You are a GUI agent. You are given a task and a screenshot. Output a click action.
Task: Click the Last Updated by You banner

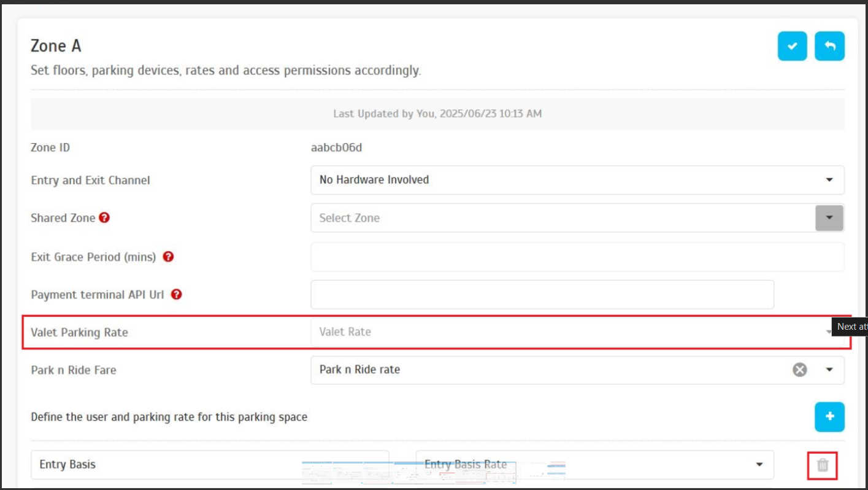[x=437, y=114]
